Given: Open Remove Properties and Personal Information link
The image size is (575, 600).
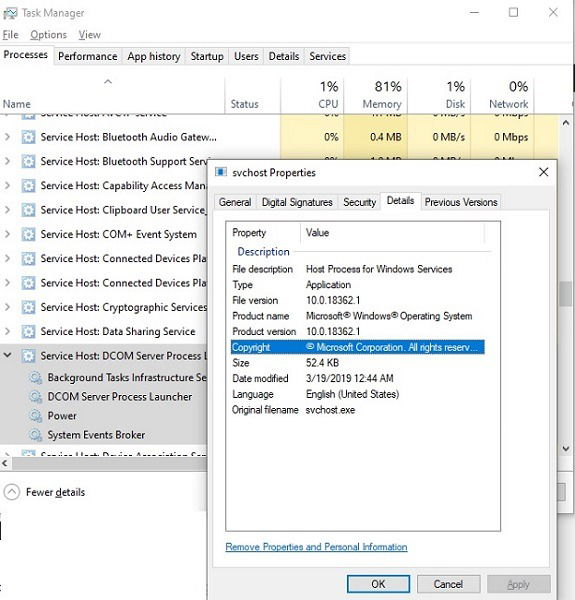Looking at the screenshot, I should pyautogui.click(x=316, y=547).
